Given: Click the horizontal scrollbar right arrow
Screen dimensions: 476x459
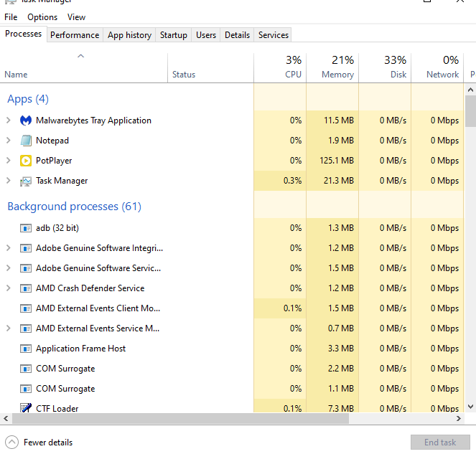Looking at the screenshot, I should [458, 419].
